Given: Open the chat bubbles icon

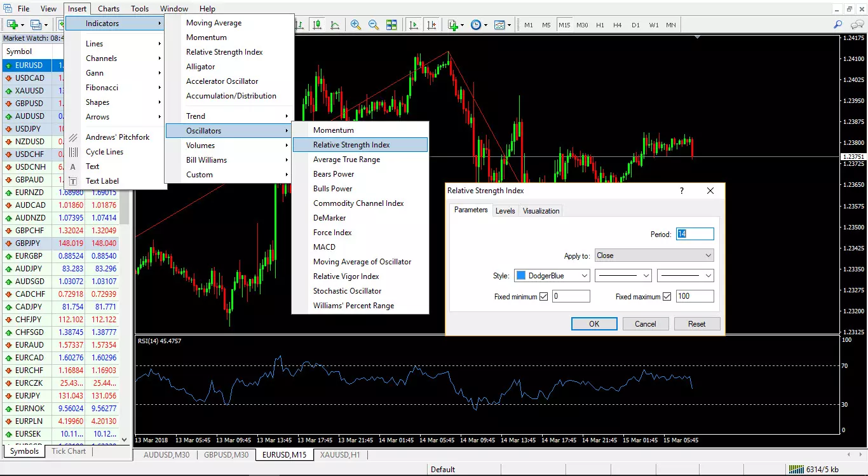Looking at the screenshot, I should (x=856, y=25).
